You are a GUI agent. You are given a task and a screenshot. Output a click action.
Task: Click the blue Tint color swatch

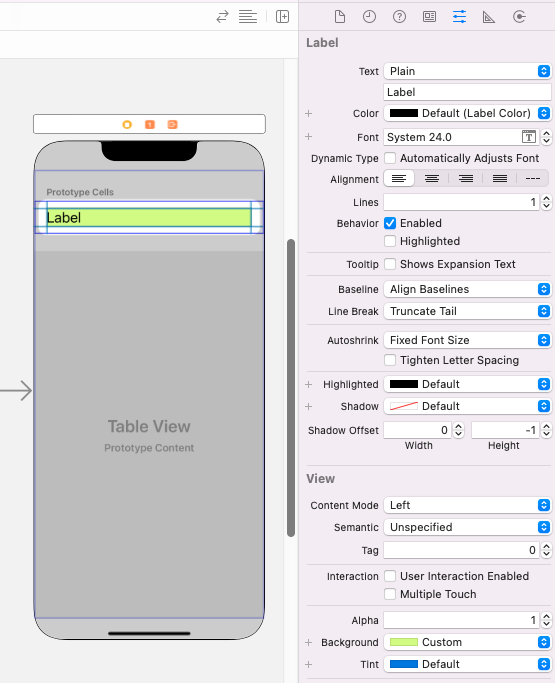[403, 664]
